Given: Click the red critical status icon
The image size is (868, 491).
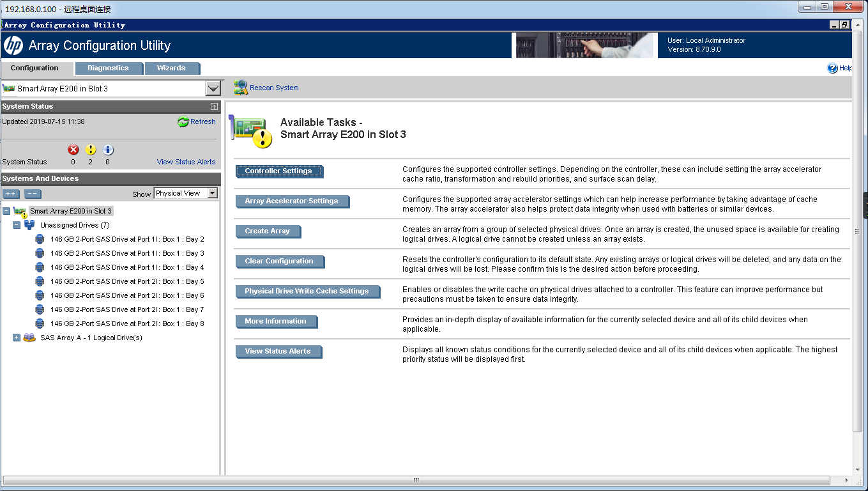Looking at the screenshot, I should coord(73,150).
